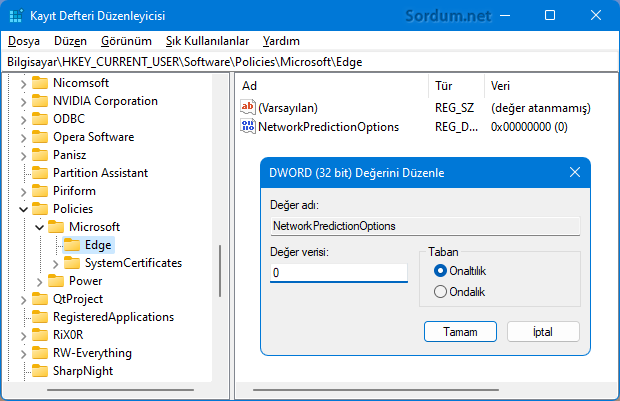Expand the Power tree node

click(x=39, y=282)
